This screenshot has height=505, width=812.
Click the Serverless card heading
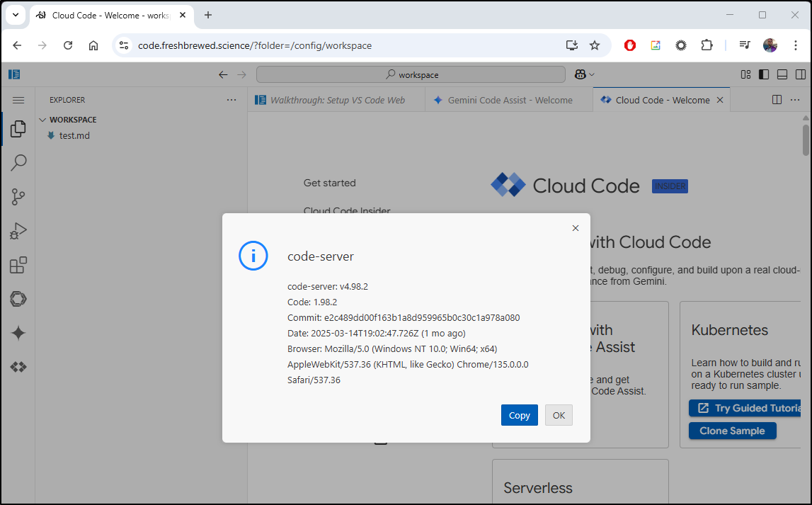pos(538,488)
